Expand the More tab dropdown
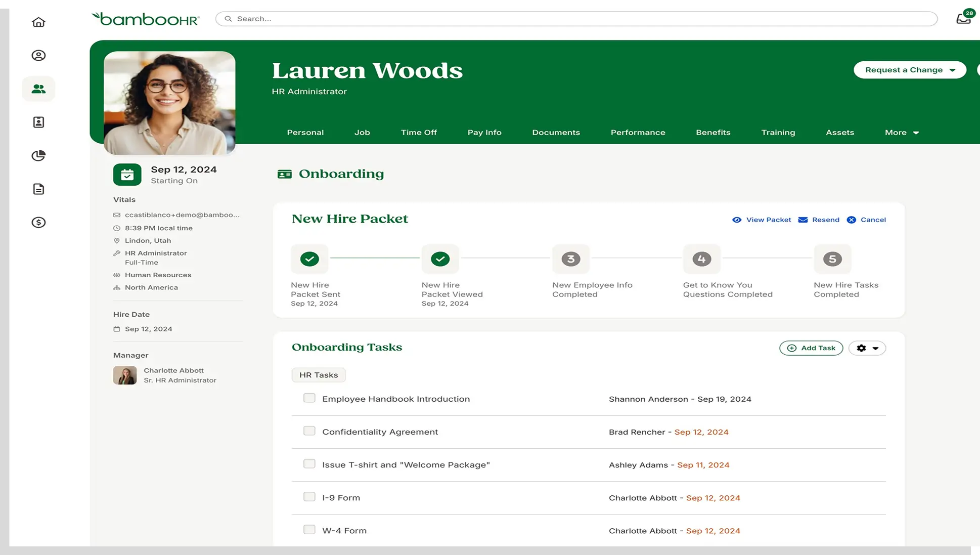The image size is (980, 555). [902, 133]
